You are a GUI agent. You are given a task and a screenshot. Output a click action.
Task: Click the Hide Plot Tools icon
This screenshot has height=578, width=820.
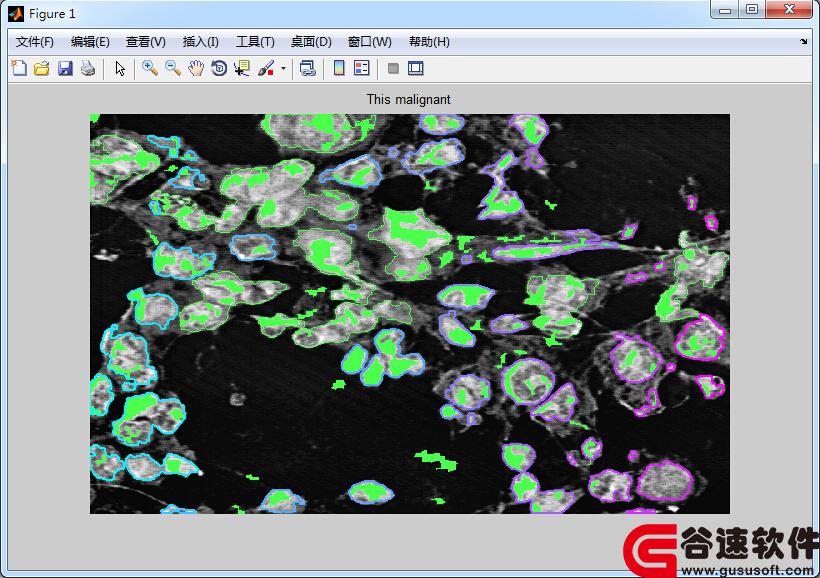point(393,68)
